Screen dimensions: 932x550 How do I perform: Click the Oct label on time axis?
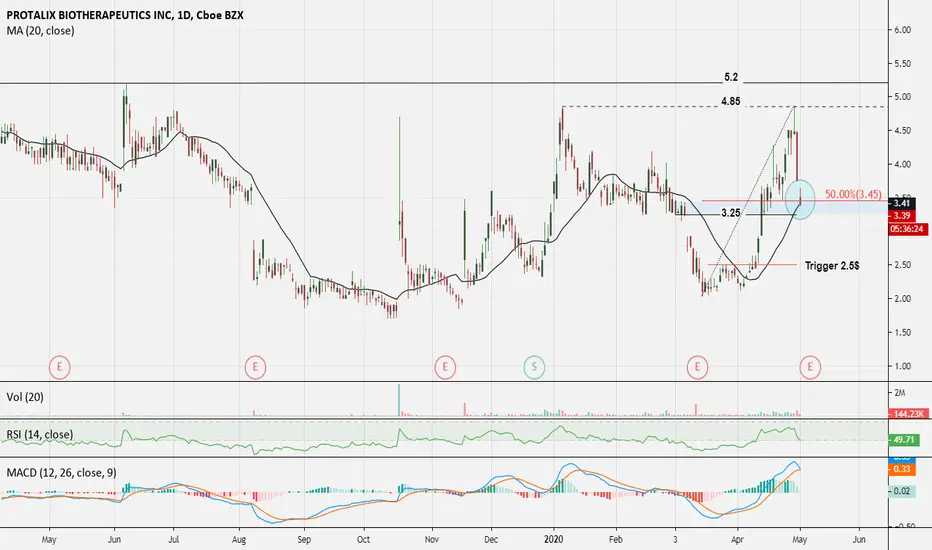[x=363, y=540]
